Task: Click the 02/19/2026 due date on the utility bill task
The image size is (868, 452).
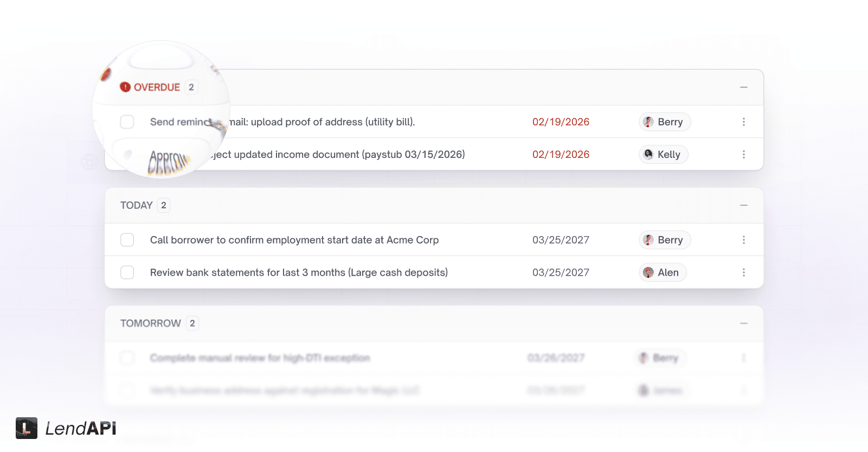Action: click(561, 122)
